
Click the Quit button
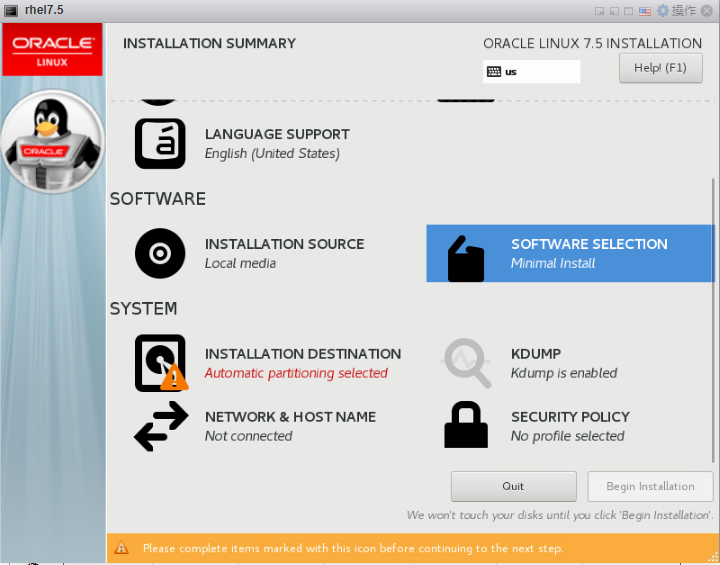click(x=513, y=486)
